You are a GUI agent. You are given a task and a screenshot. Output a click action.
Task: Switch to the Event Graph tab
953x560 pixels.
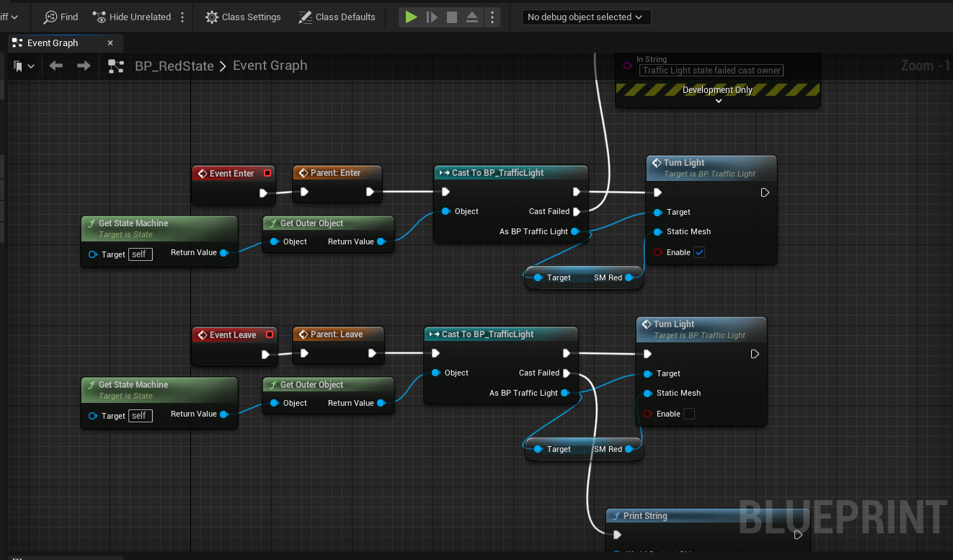click(53, 43)
